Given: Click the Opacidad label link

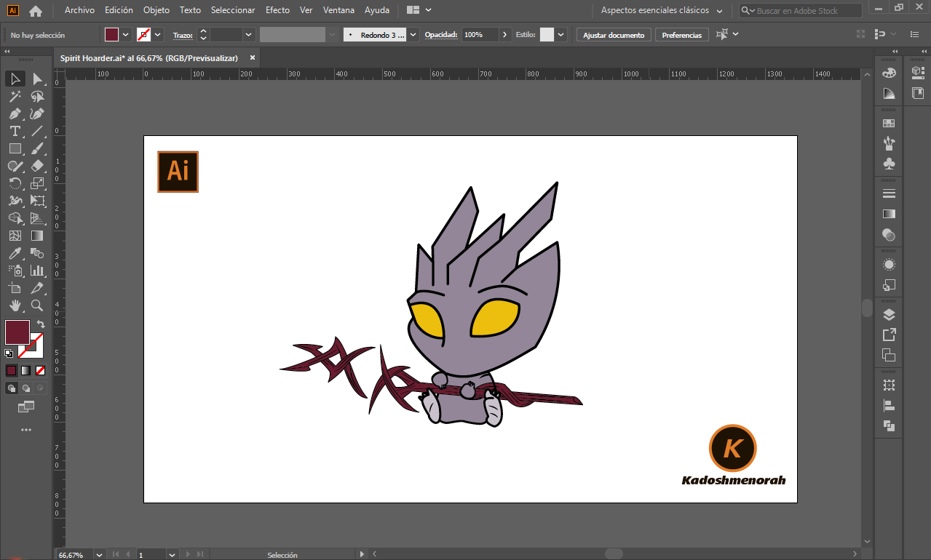Looking at the screenshot, I should coord(441,35).
